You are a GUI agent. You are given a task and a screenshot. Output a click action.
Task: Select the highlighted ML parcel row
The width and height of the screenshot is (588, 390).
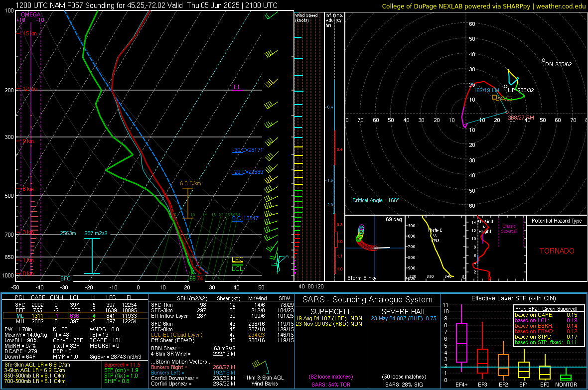[75, 316]
